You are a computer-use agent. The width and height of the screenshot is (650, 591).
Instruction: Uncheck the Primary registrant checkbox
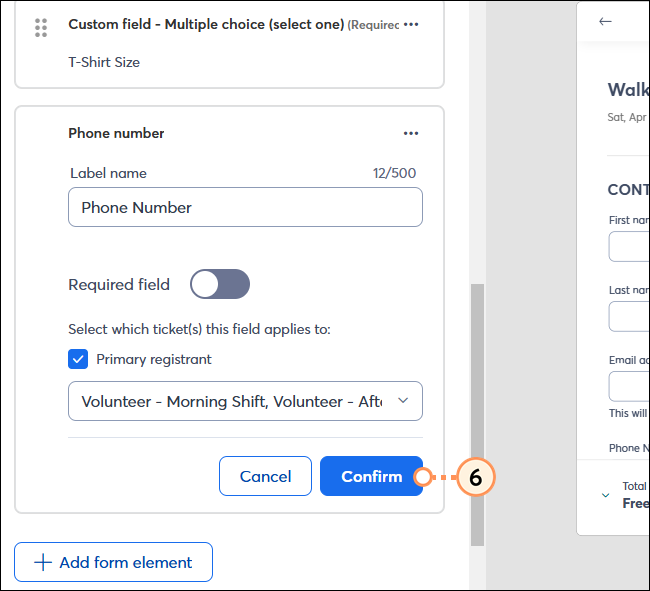78,359
